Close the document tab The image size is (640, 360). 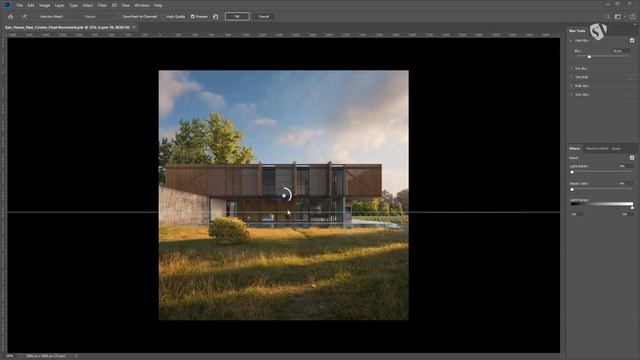134,27
